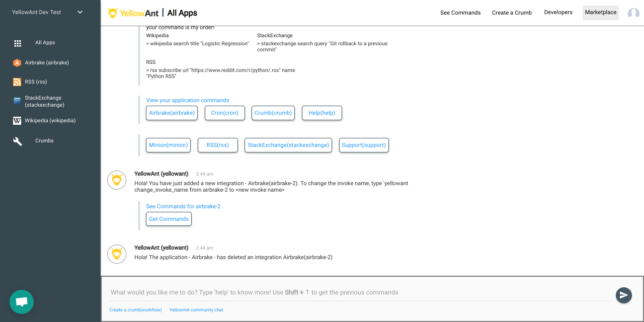
Task: Click the wikipedia search example command text
Action: [x=198, y=44]
